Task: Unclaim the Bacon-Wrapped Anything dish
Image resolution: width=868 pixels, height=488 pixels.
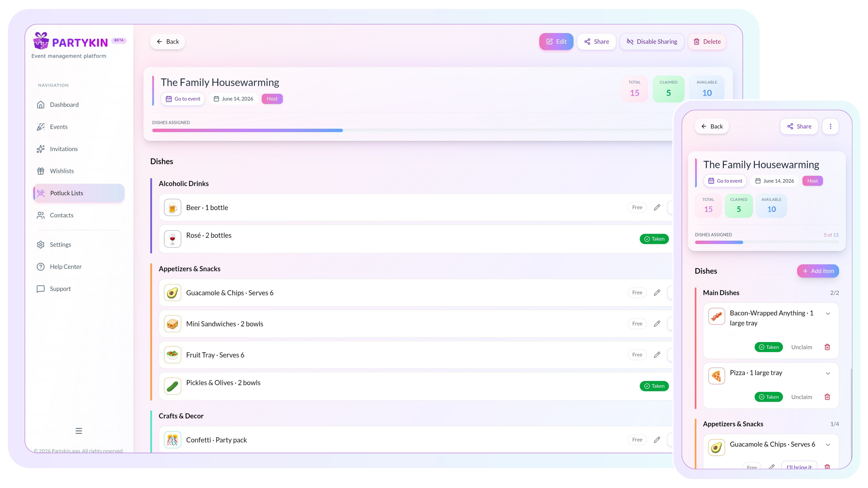Action: (801, 347)
